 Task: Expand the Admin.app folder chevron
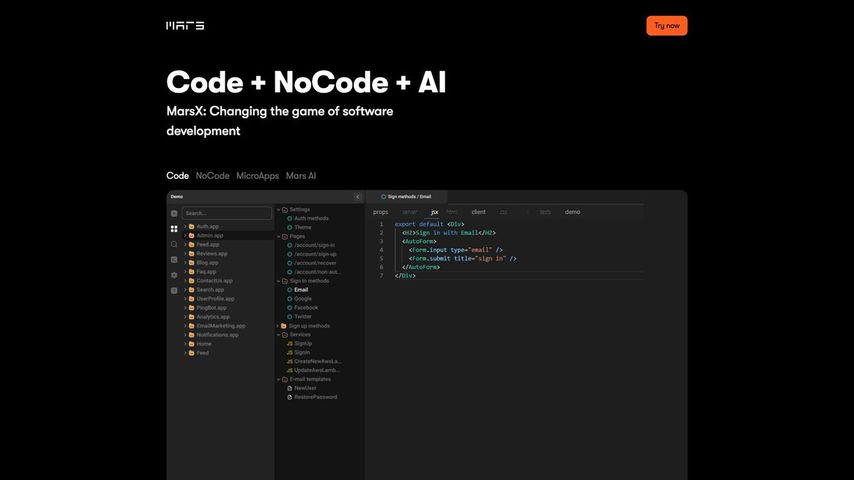[185, 235]
